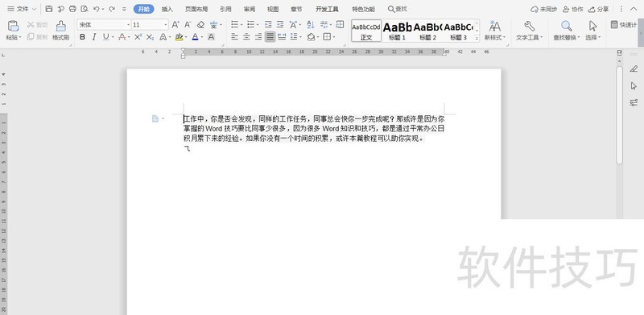Viewport: 644px width, 315px height.
Task: Click the clear formatting eraser icon
Action: coord(200,25)
